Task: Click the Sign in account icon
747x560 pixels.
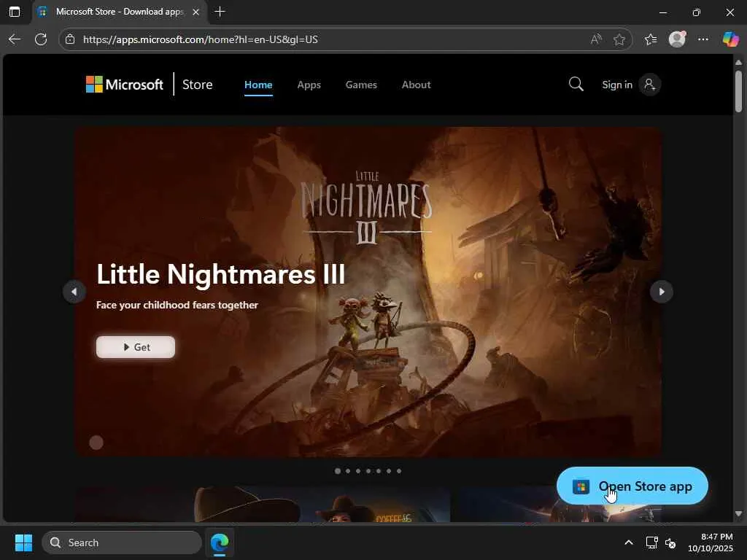Action: tap(649, 85)
